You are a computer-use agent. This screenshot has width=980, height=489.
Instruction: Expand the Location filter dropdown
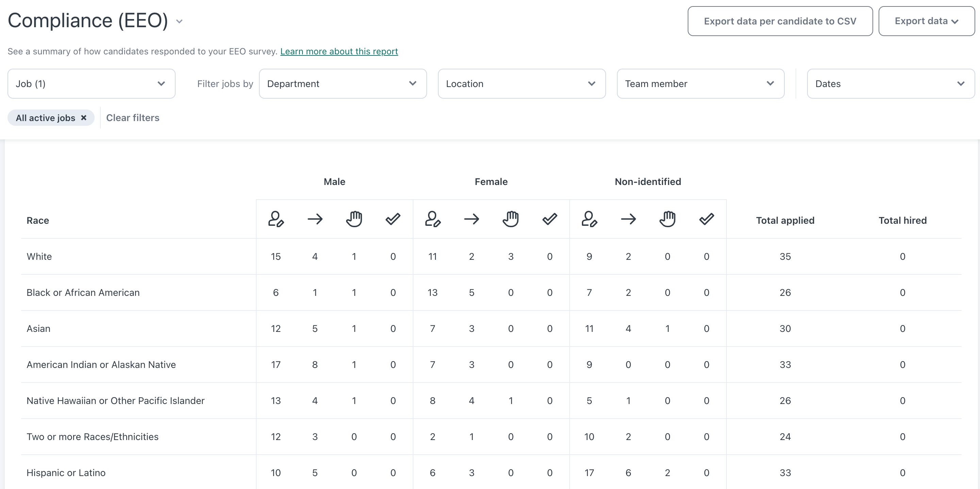tap(522, 84)
